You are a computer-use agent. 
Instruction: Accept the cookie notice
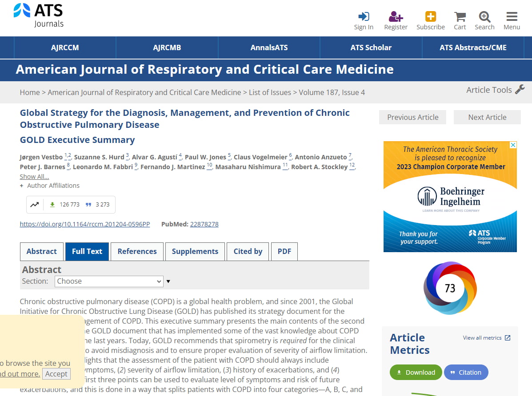pos(56,374)
